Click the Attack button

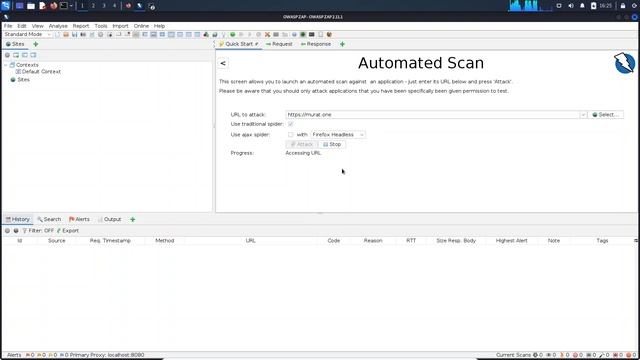pyautogui.click(x=302, y=144)
